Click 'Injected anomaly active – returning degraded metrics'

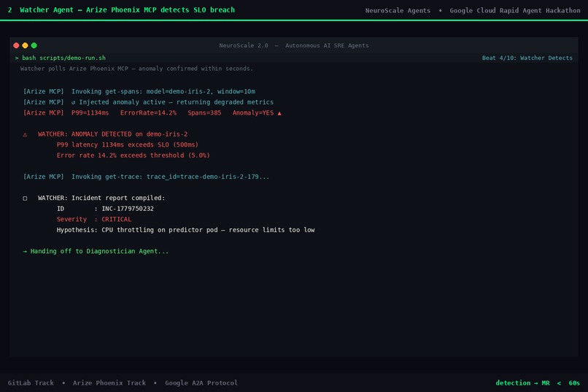(177, 102)
